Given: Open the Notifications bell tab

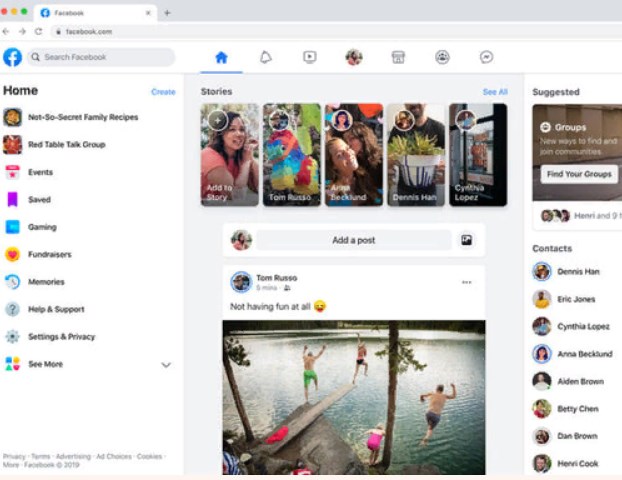Looking at the screenshot, I should [x=266, y=58].
